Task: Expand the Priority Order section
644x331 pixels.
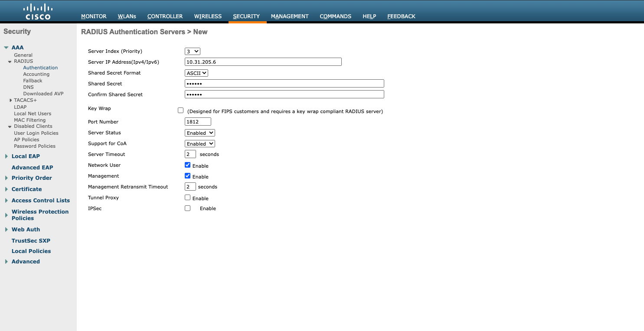Action: [6, 178]
